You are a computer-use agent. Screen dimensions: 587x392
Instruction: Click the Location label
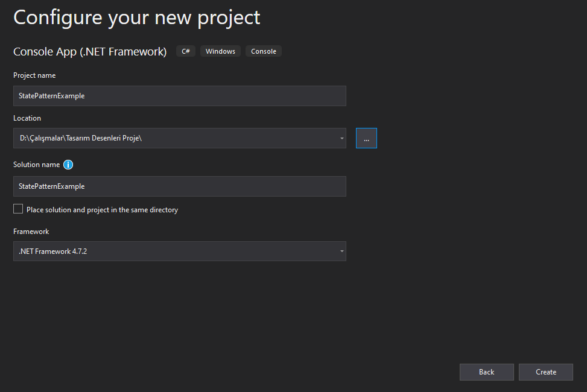[x=27, y=118]
